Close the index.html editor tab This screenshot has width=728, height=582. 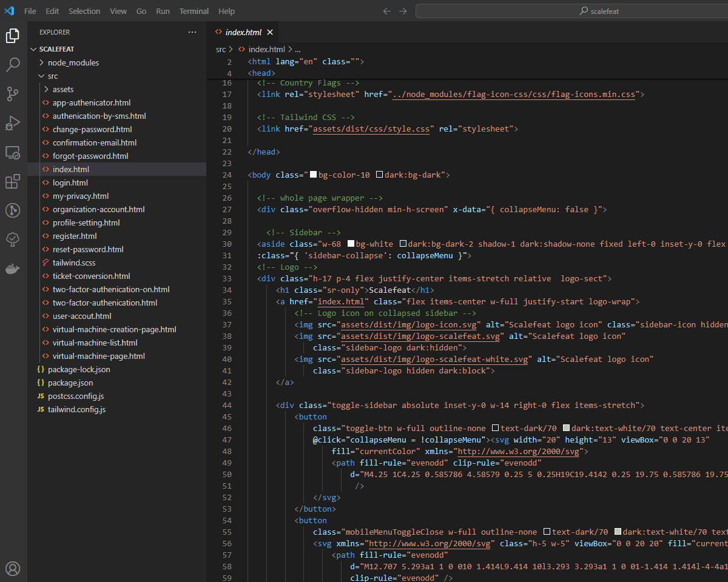270,32
